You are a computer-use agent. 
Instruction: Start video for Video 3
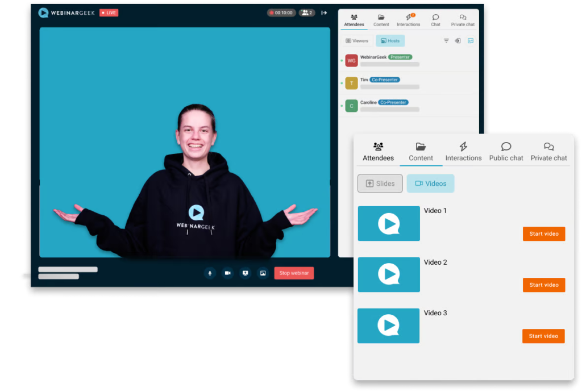[x=544, y=336]
